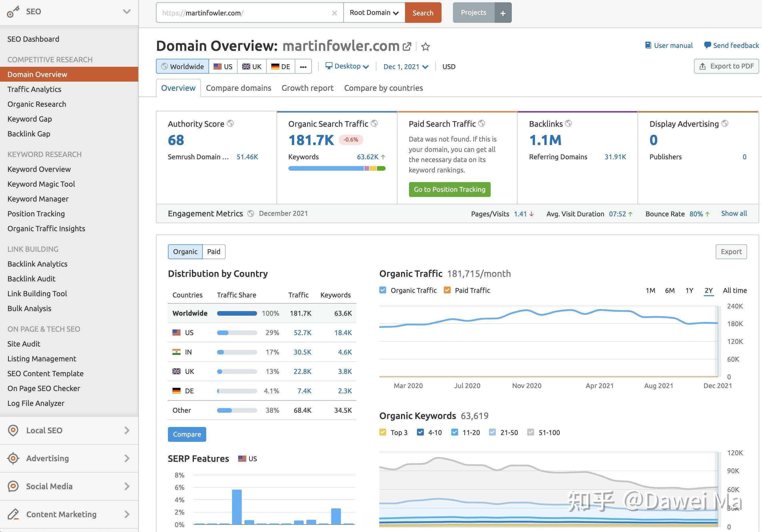Click the Backlinks globe info icon
Screen dimensions: 762x532
[569, 124]
